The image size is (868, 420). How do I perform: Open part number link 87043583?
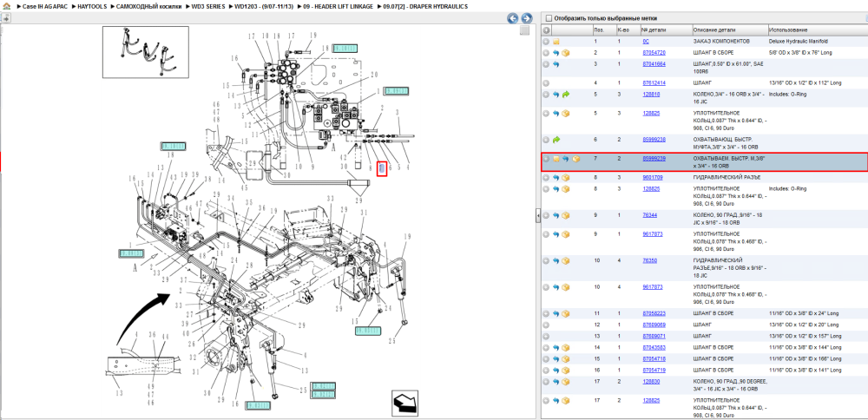654,347
